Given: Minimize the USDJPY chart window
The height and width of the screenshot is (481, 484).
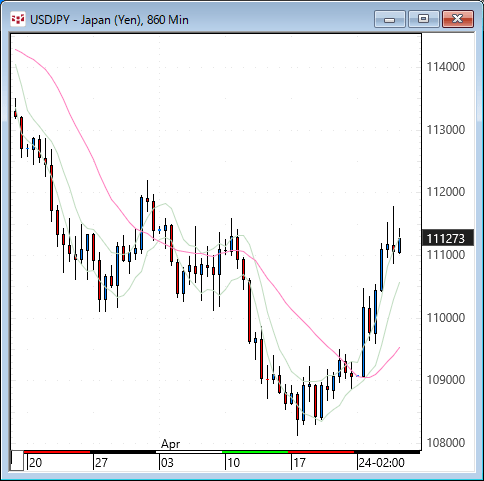Looking at the screenshot, I should click(390, 19).
